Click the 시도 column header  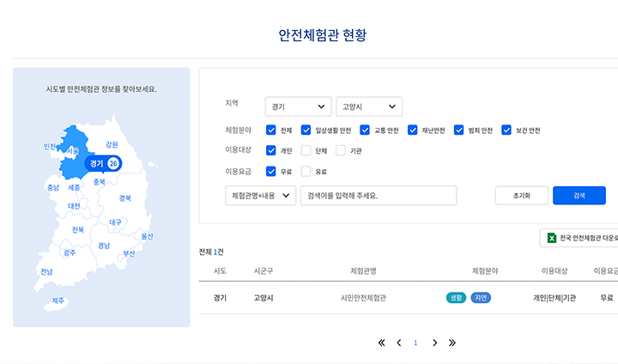[x=220, y=271]
